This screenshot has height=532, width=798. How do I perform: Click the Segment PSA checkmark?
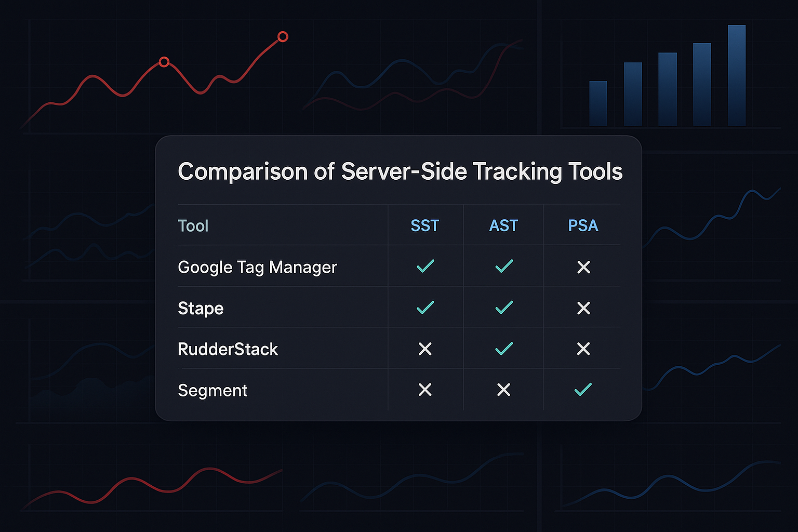pos(583,389)
